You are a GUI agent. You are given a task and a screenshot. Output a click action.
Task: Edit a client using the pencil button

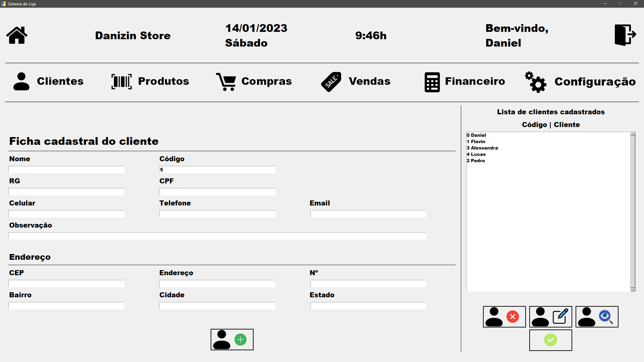tap(550, 316)
